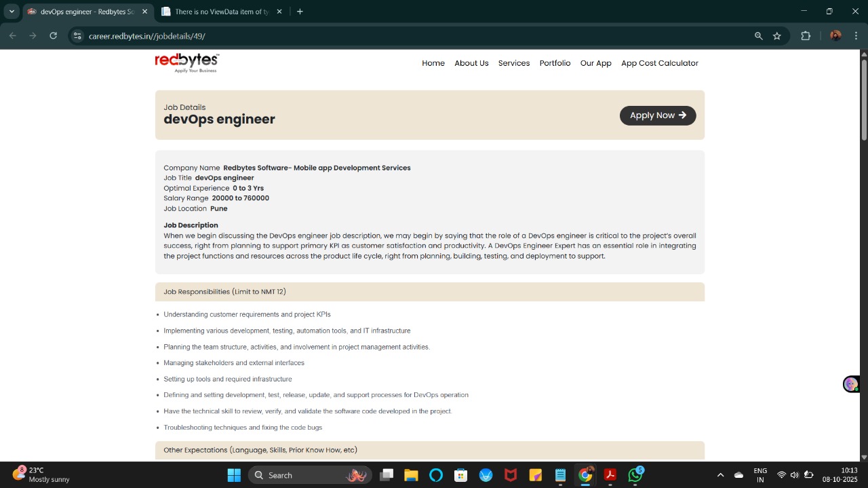Open the Services menu item
Image resolution: width=868 pixels, height=488 pixels.
[514, 63]
